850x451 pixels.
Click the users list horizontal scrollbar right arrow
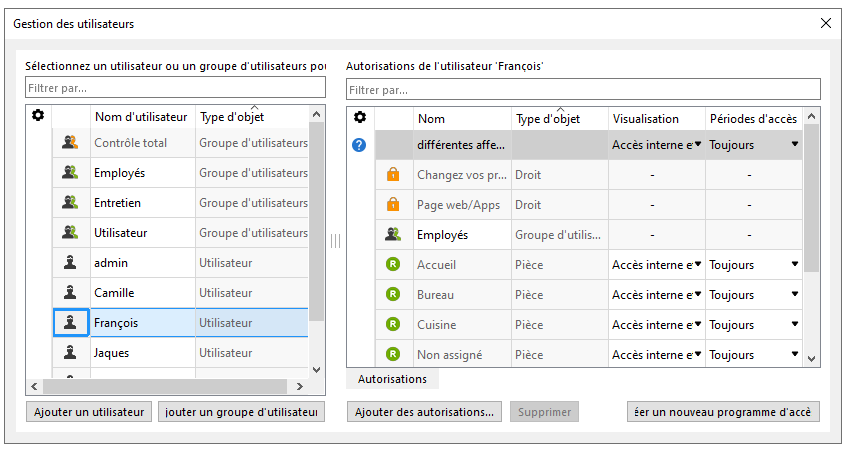301,386
